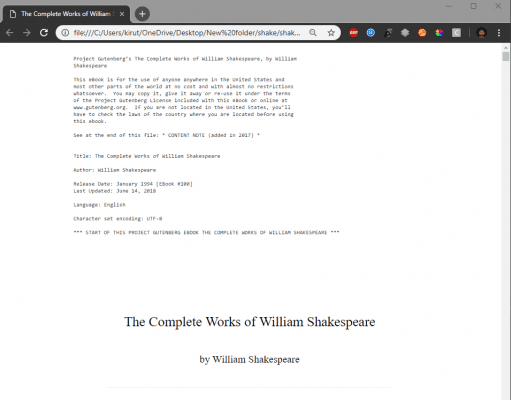Click the forward navigation arrow
The image size is (511, 400).
(27, 33)
